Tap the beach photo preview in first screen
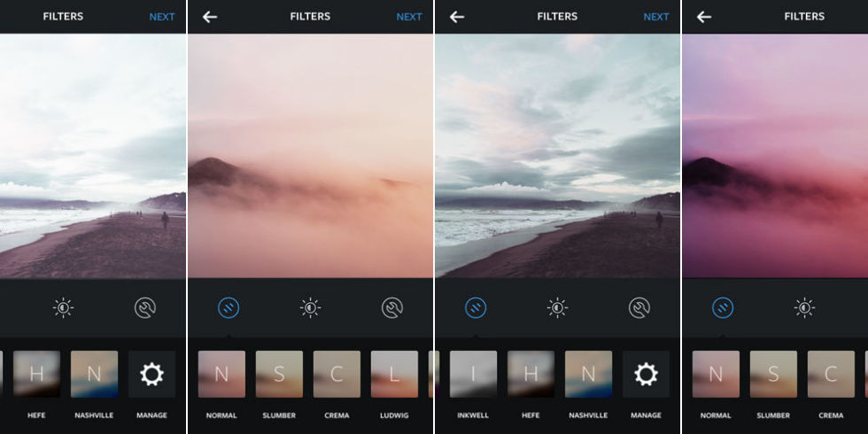868x434 pixels. (93, 156)
